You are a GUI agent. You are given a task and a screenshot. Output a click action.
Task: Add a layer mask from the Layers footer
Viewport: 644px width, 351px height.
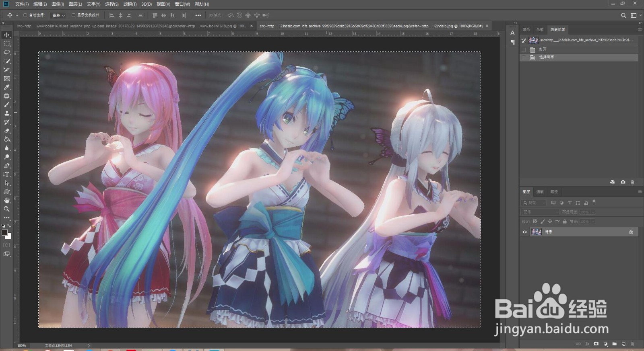click(x=597, y=344)
